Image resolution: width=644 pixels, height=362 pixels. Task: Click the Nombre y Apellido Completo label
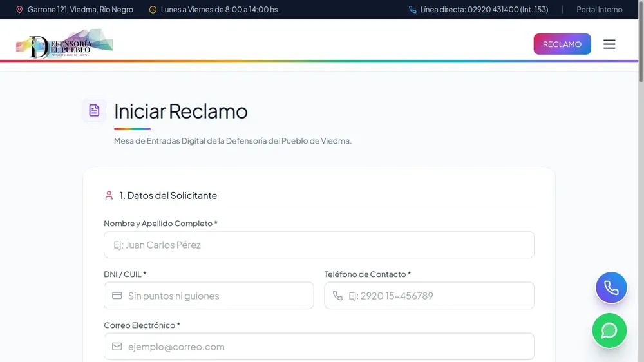[160, 223]
